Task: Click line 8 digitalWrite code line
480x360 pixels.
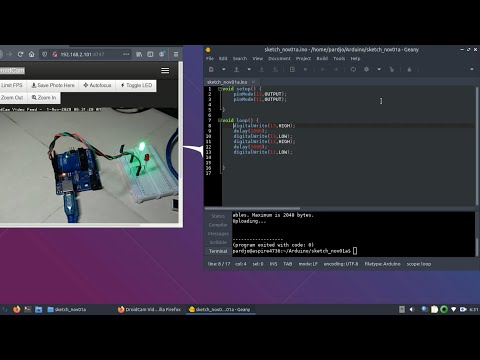Action: pos(264,126)
